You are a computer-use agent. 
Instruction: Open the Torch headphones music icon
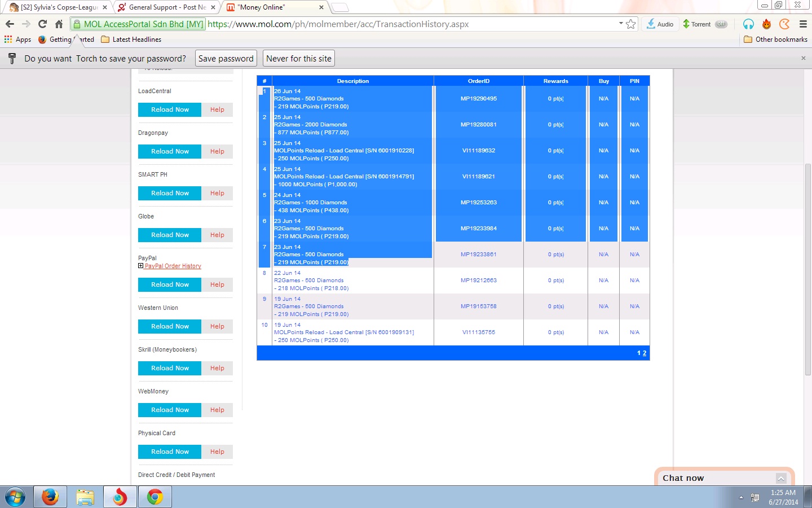click(748, 24)
